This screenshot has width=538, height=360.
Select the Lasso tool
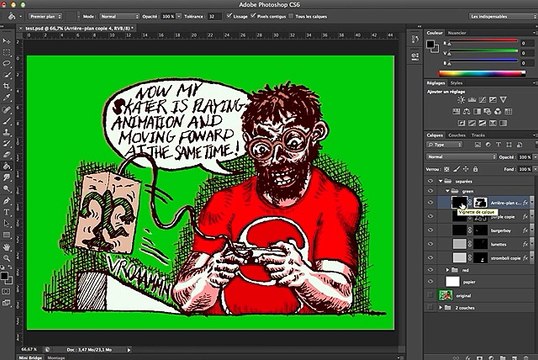7,63
